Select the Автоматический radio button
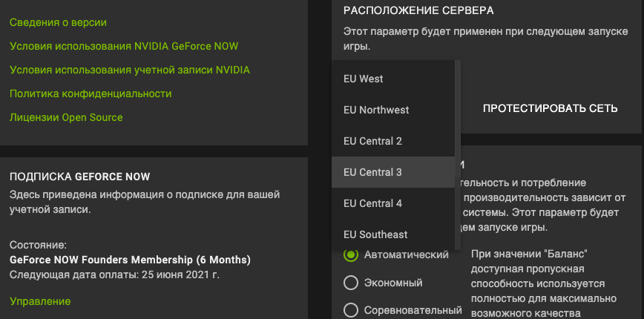Viewport: 644px width, 319px height. 351,254
